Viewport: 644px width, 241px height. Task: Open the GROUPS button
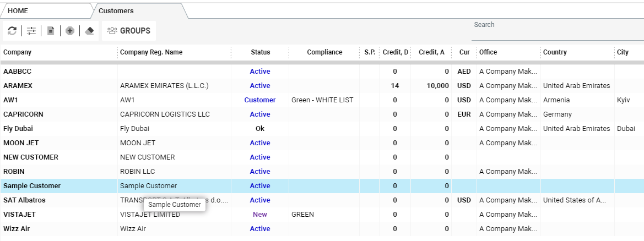[129, 31]
